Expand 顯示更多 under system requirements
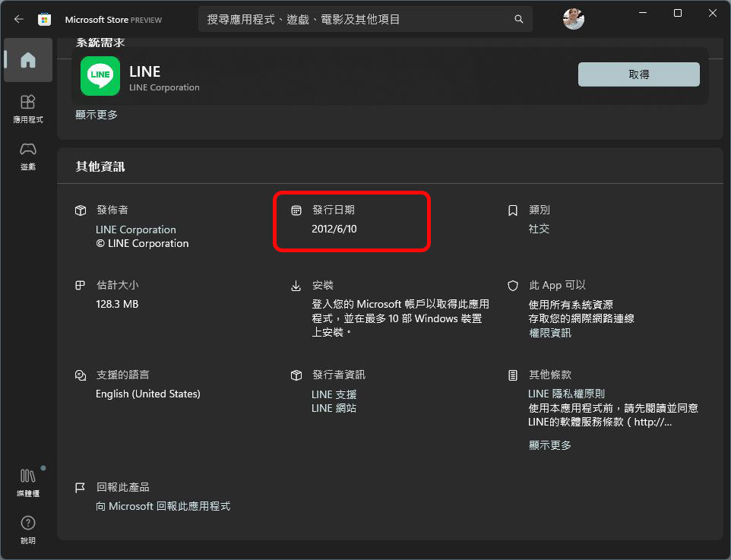Screen dimensions: 731x560 tap(97, 115)
